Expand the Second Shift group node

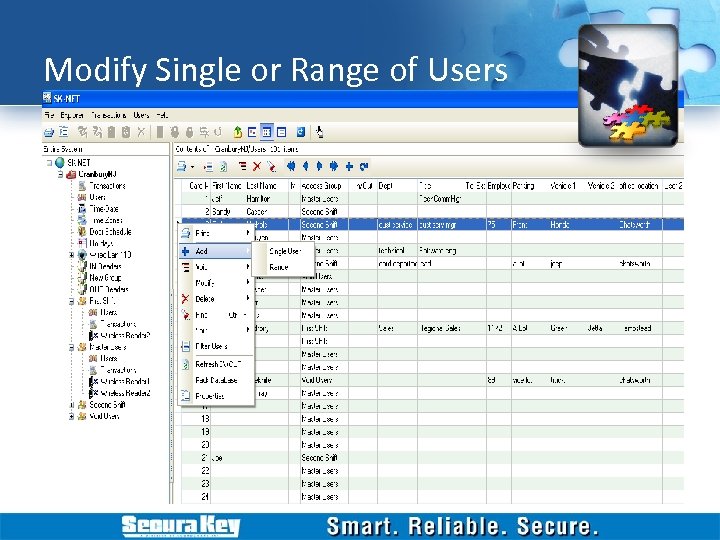[72, 405]
